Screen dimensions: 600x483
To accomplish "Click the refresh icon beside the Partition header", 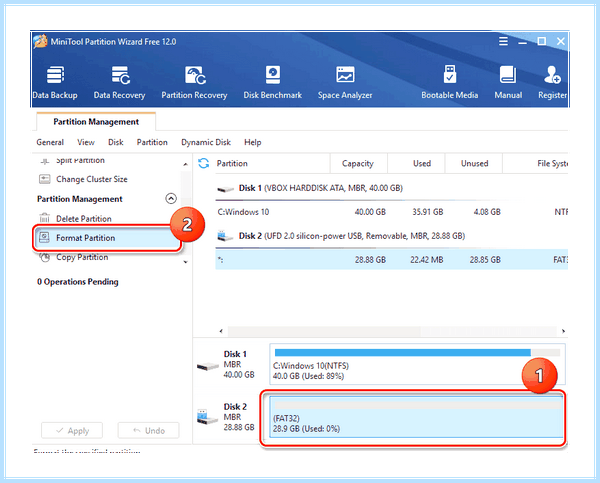I will [x=204, y=163].
